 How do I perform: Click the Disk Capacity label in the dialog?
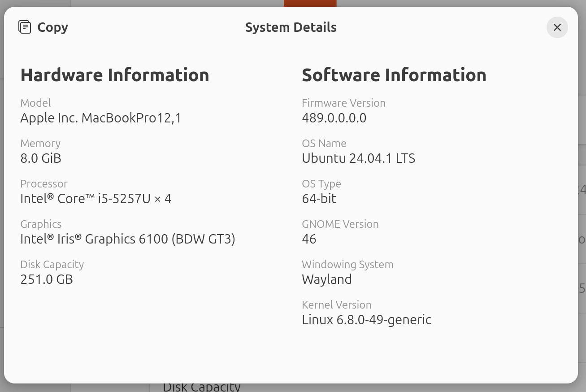click(x=52, y=265)
